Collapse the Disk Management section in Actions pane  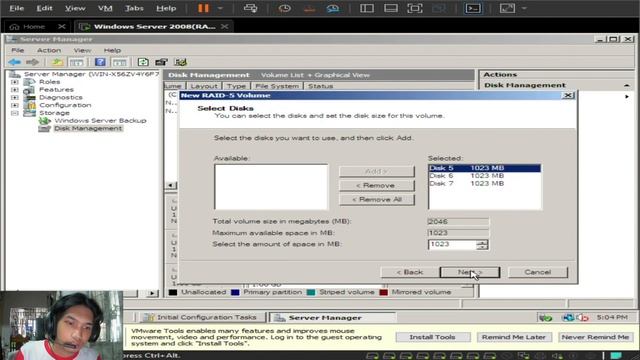(627, 85)
